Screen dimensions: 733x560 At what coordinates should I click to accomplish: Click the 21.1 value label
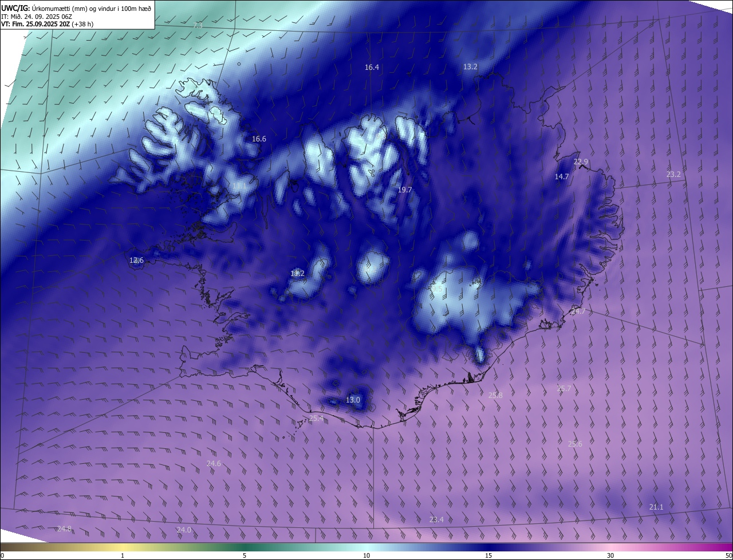coord(656,507)
